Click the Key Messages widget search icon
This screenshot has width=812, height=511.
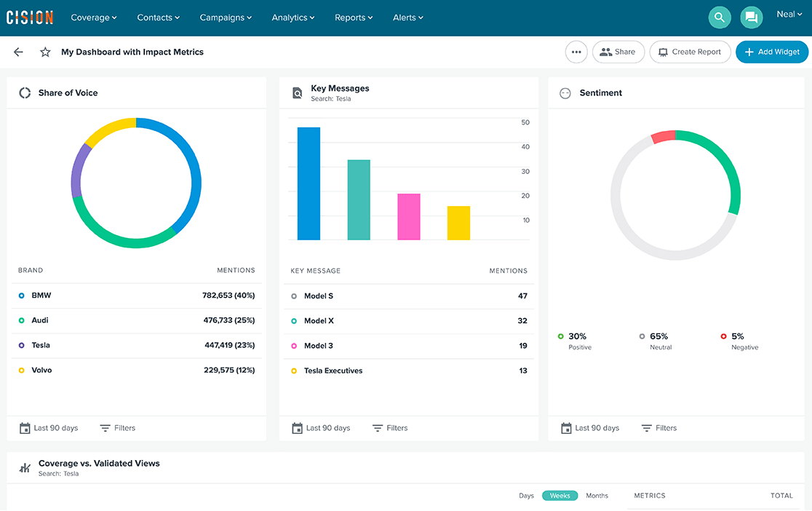(297, 93)
